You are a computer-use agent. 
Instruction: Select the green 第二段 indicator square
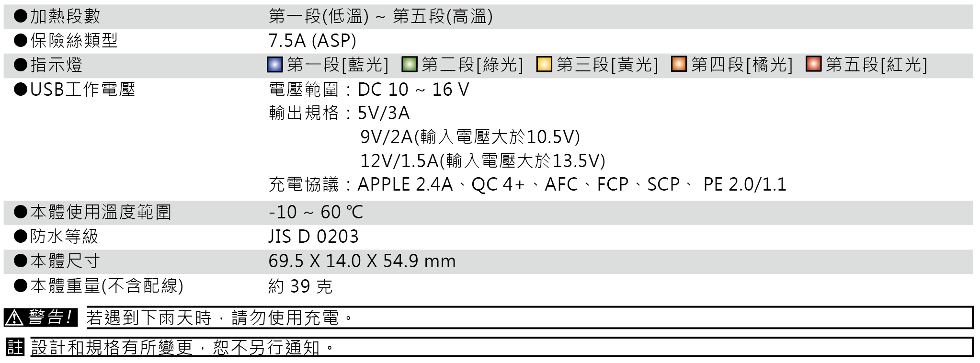point(410,64)
